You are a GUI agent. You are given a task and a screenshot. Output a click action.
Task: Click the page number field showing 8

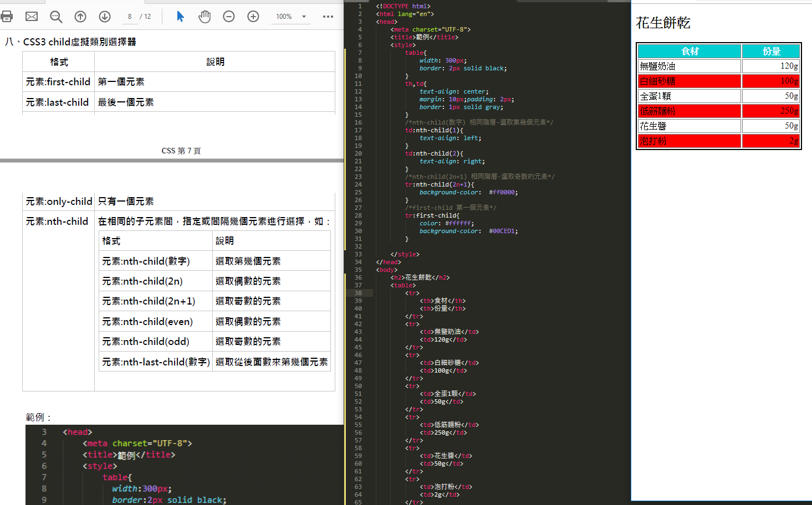130,17
